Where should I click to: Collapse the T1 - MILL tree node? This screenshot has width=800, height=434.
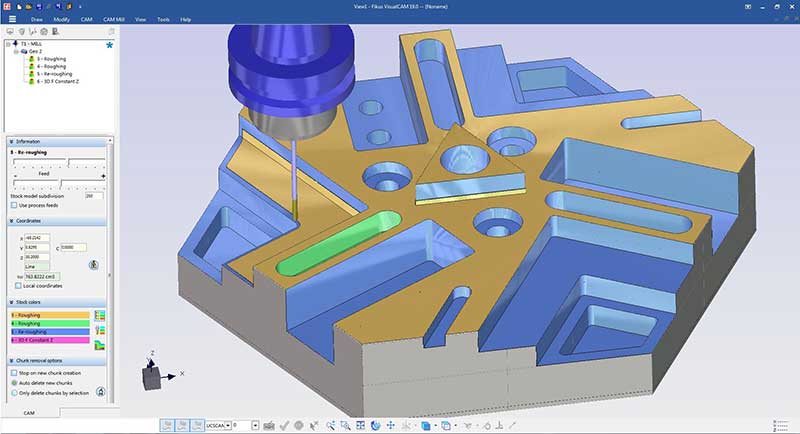click(x=8, y=45)
